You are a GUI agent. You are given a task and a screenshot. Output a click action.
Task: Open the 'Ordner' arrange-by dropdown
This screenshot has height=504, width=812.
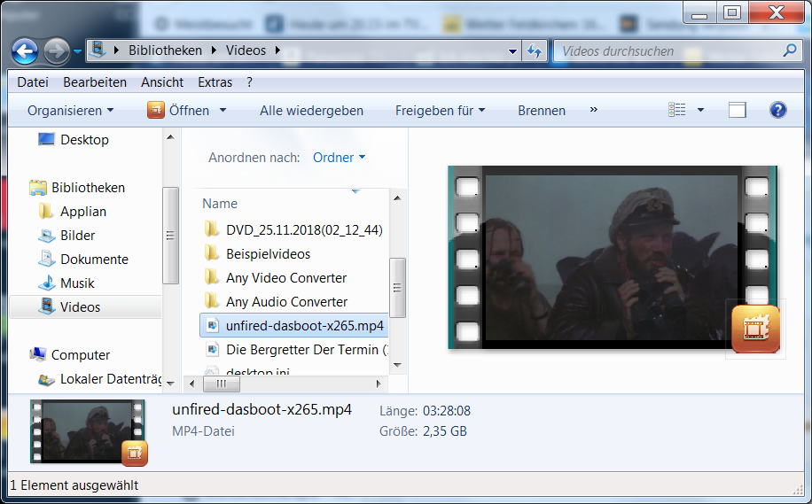point(339,158)
